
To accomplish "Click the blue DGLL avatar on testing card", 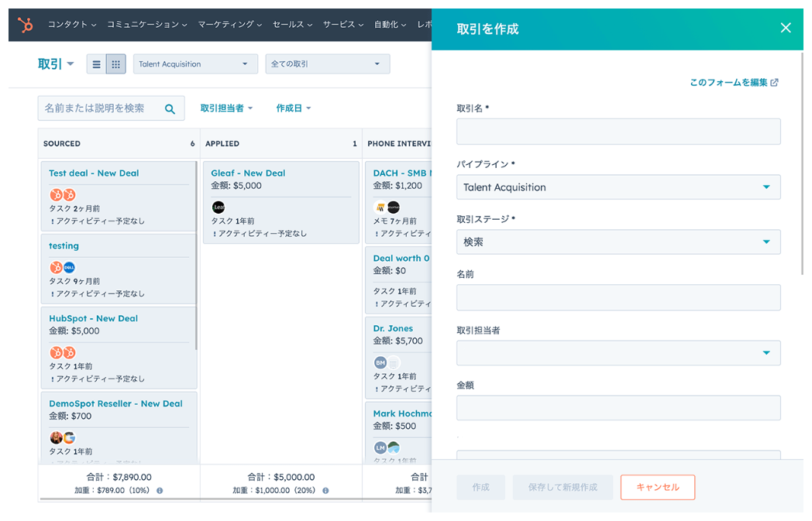I will [71, 266].
